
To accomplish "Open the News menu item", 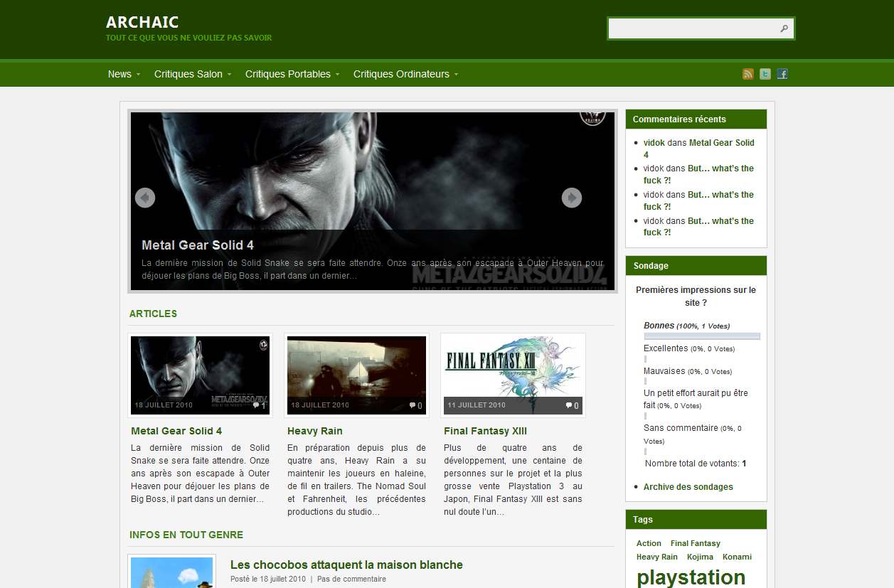I will (x=119, y=74).
